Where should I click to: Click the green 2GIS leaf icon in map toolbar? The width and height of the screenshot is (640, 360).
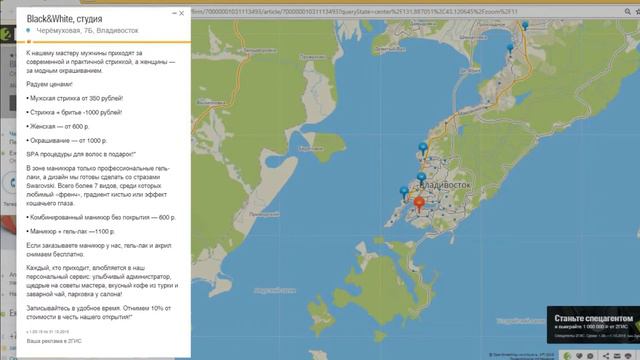point(567,356)
